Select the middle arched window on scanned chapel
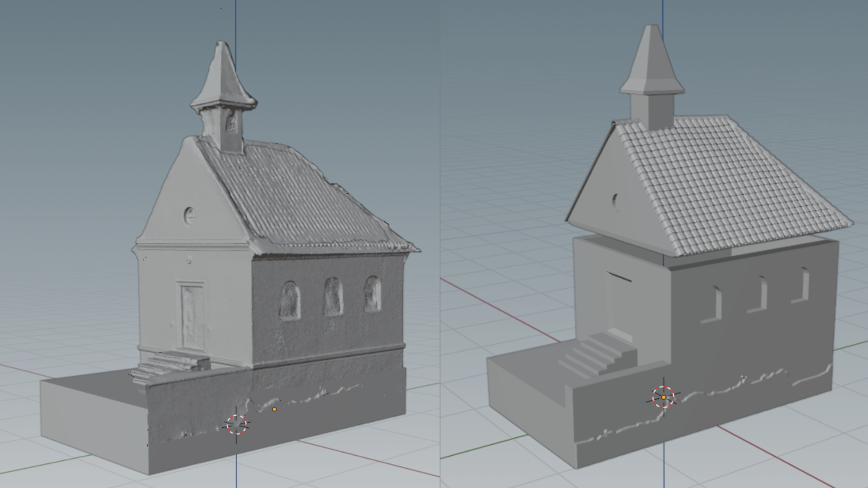 [x=333, y=297]
